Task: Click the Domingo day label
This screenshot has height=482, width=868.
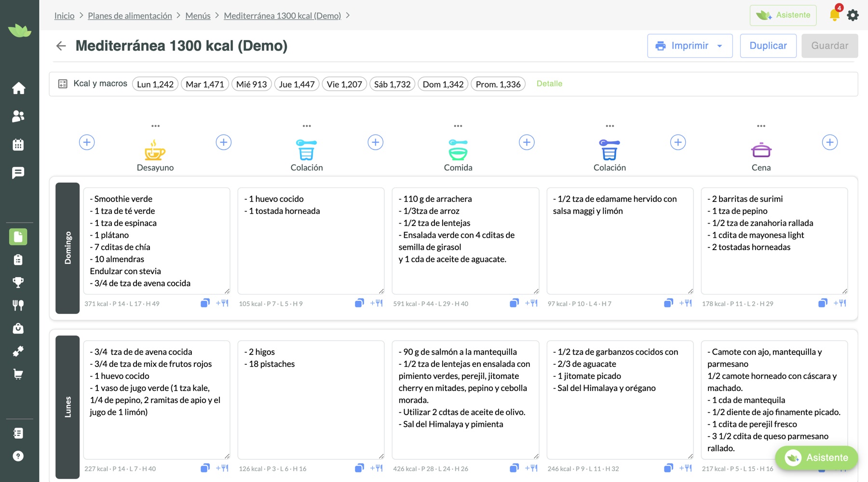Action: pos(68,248)
